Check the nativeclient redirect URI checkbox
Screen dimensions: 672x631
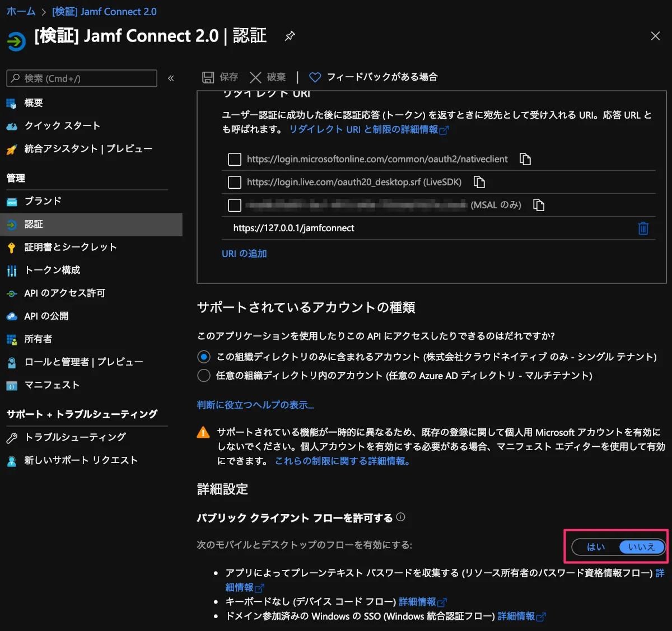[235, 160]
